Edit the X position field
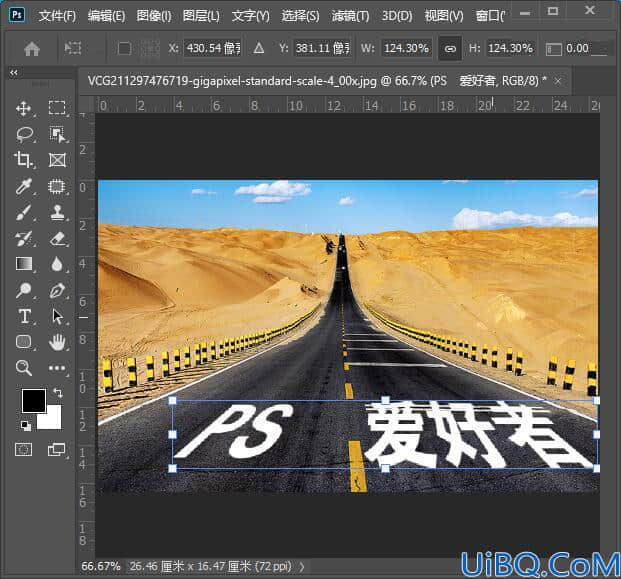This screenshot has height=579, width=621. pyautogui.click(x=212, y=48)
